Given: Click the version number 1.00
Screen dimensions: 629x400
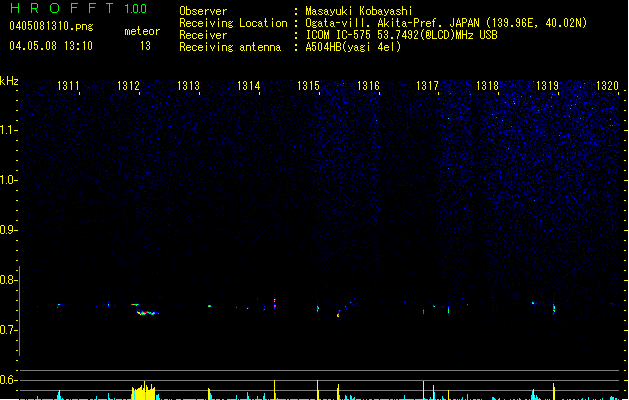Looking at the screenshot, I should pos(136,9).
